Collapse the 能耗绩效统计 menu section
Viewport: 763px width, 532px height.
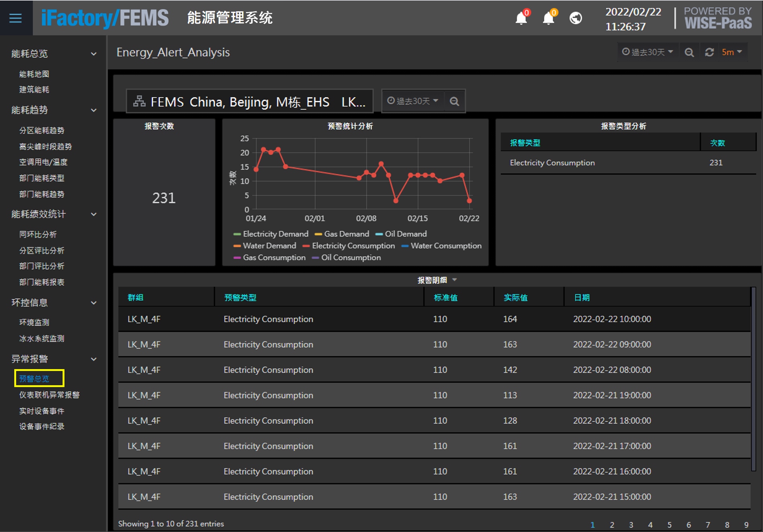tap(94, 214)
